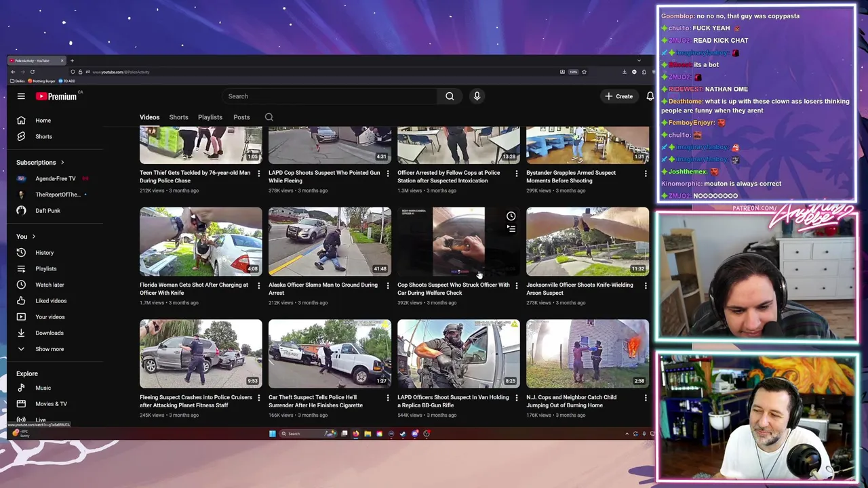The image size is (868, 488).
Task: Add 'Cop Shoots Suspect' video to Watch later
Action: pyautogui.click(x=511, y=216)
